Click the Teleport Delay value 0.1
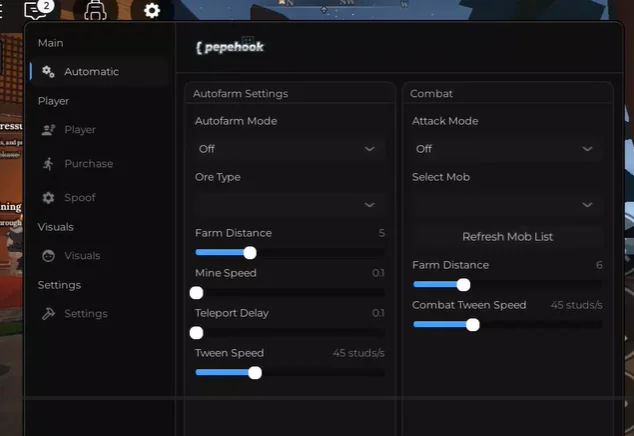The width and height of the screenshot is (634, 436). 378,313
